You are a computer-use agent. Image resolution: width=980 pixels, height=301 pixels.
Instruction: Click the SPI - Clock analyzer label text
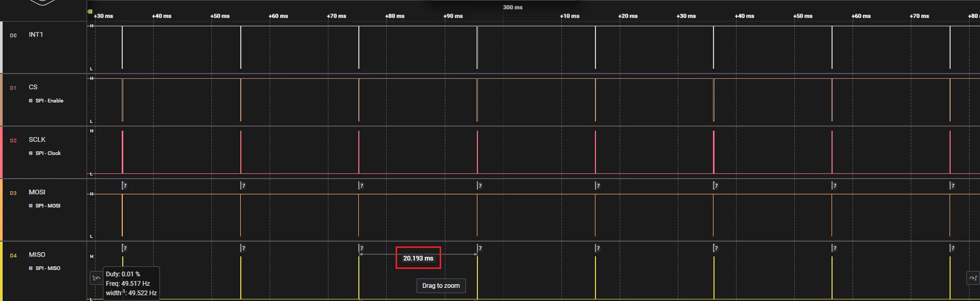(x=48, y=153)
